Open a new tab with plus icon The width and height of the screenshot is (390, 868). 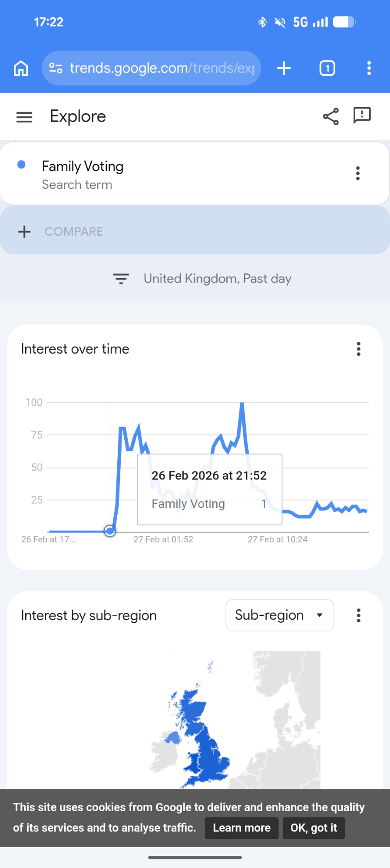[x=284, y=68]
